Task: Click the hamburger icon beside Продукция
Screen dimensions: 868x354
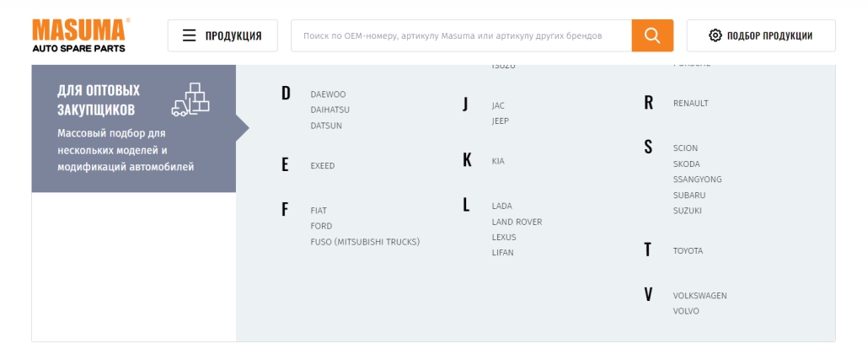Action: coord(190,35)
